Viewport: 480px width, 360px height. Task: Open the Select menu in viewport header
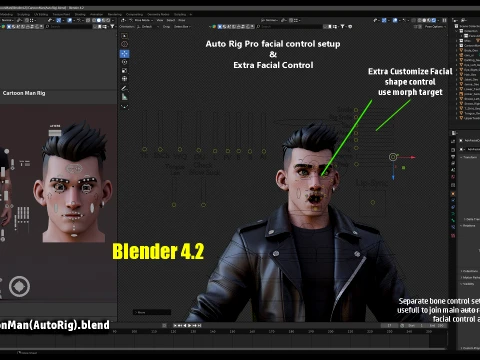[171, 20]
